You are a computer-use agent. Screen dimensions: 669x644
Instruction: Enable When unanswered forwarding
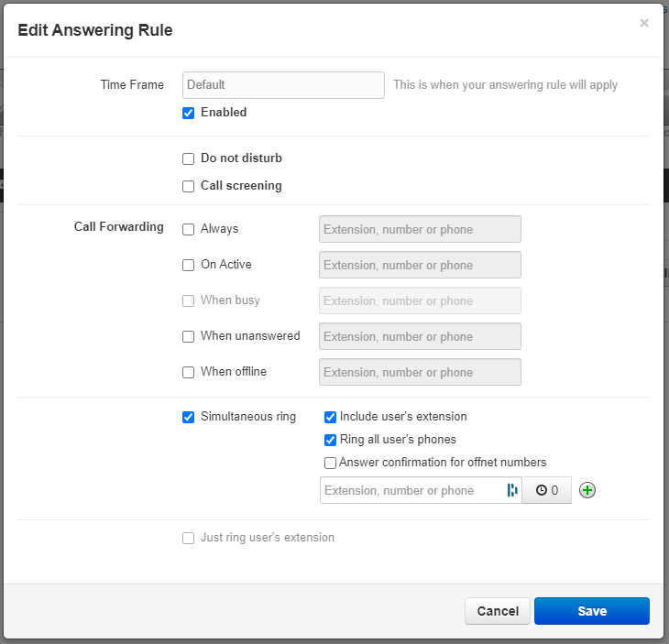coord(188,336)
